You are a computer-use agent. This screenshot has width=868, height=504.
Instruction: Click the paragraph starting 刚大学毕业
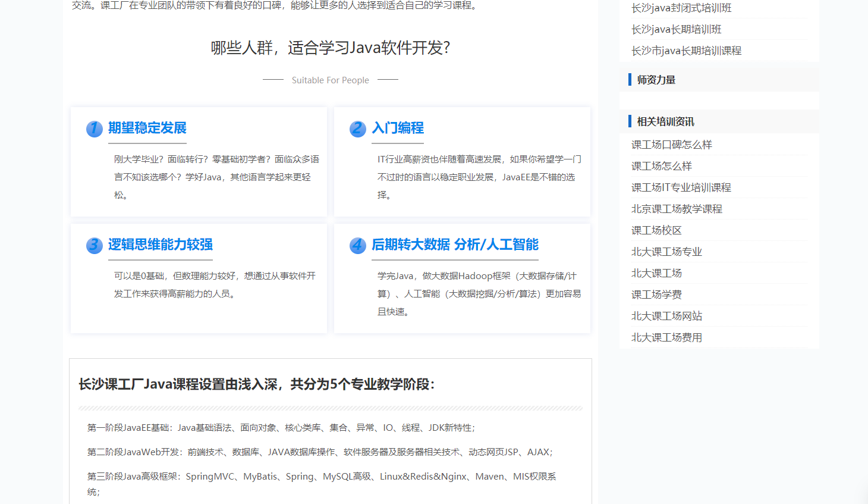coord(217,177)
